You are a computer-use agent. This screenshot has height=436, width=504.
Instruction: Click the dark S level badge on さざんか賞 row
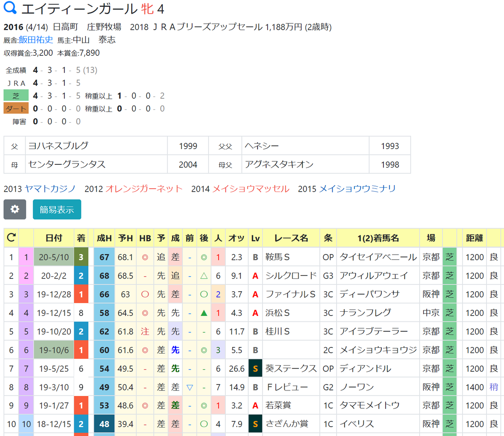click(255, 424)
